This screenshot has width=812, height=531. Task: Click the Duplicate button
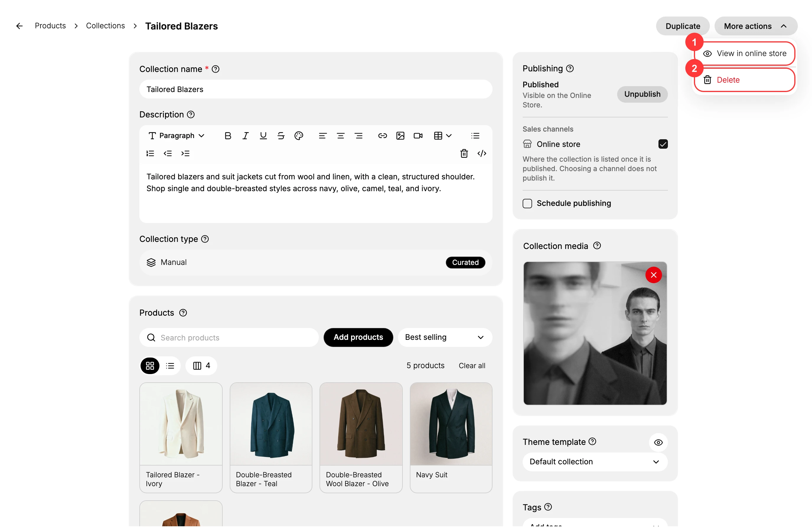pyautogui.click(x=683, y=26)
